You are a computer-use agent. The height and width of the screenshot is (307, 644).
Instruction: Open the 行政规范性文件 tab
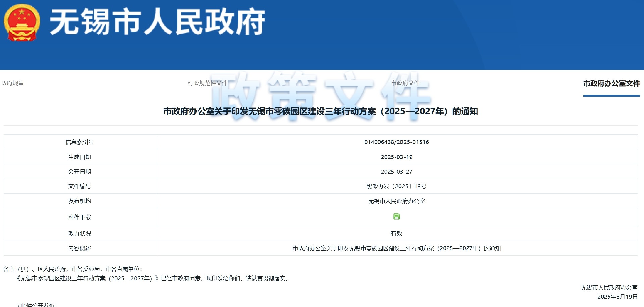(x=207, y=83)
